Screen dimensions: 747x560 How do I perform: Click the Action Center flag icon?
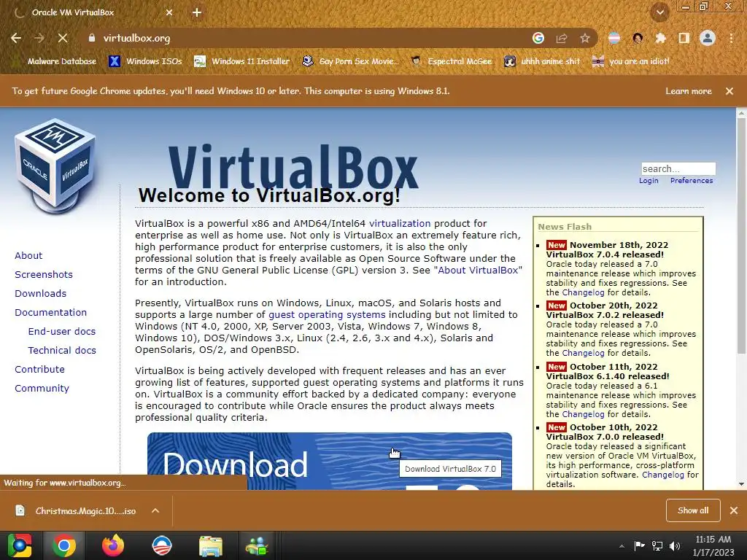point(639,545)
